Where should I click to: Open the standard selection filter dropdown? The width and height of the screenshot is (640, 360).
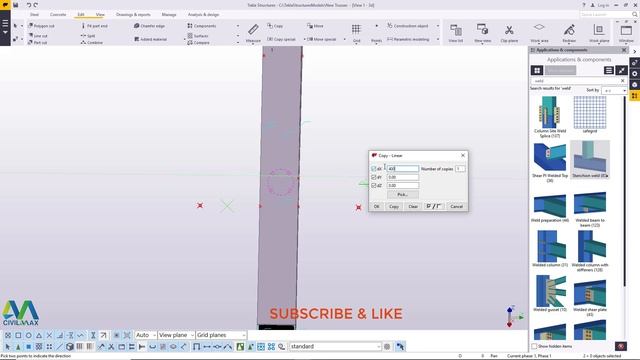[335, 347]
